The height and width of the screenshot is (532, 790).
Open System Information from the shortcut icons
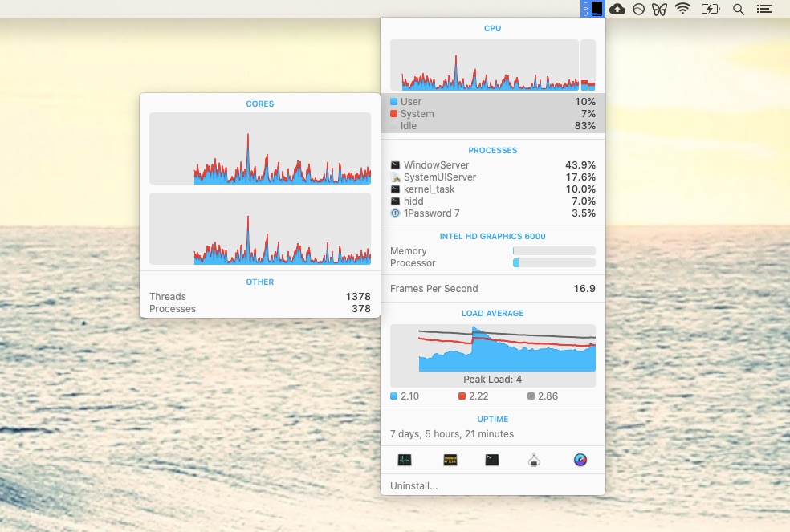(x=535, y=460)
